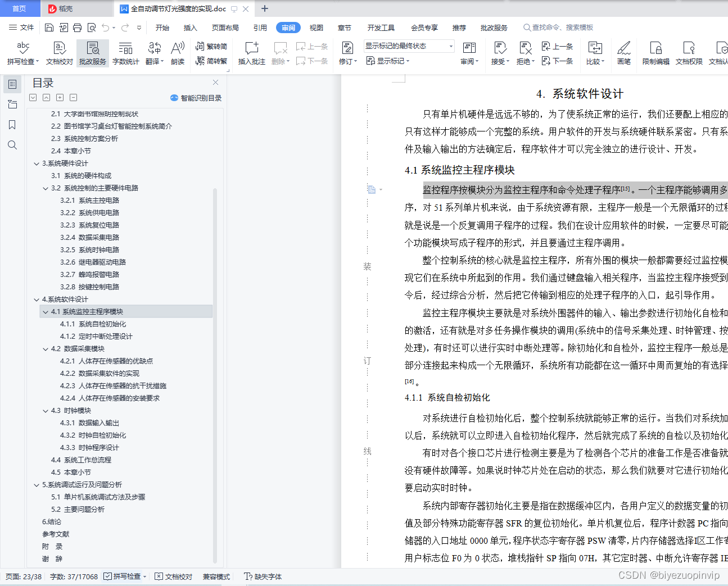Click the undo arrow icon
Image resolution: width=728 pixels, height=586 pixels.
[x=106, y=28]
